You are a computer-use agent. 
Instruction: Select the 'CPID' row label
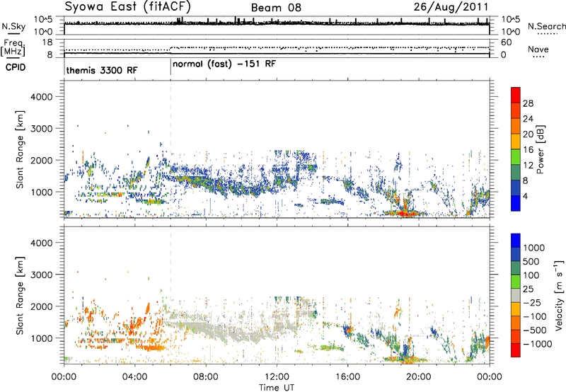[16, 67]
